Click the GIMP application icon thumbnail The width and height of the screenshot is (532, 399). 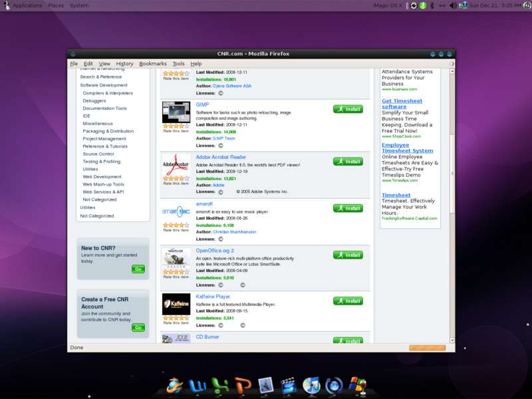(175, 112)
